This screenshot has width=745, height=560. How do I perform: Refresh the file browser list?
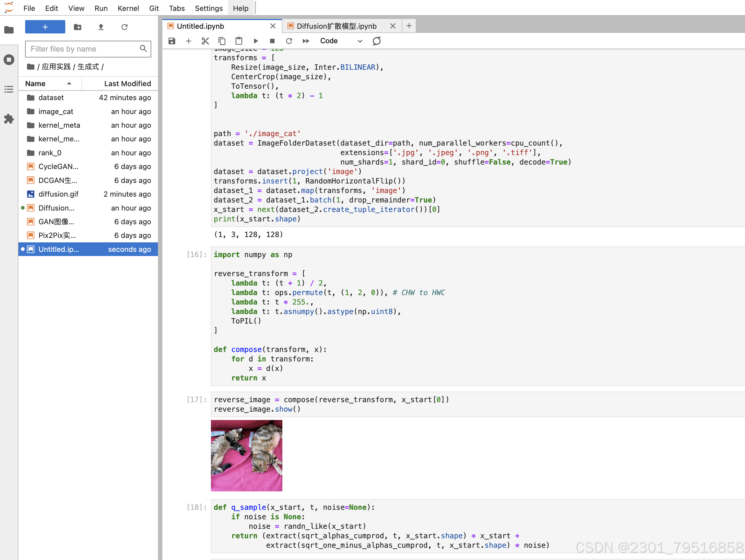click(124, 27)
